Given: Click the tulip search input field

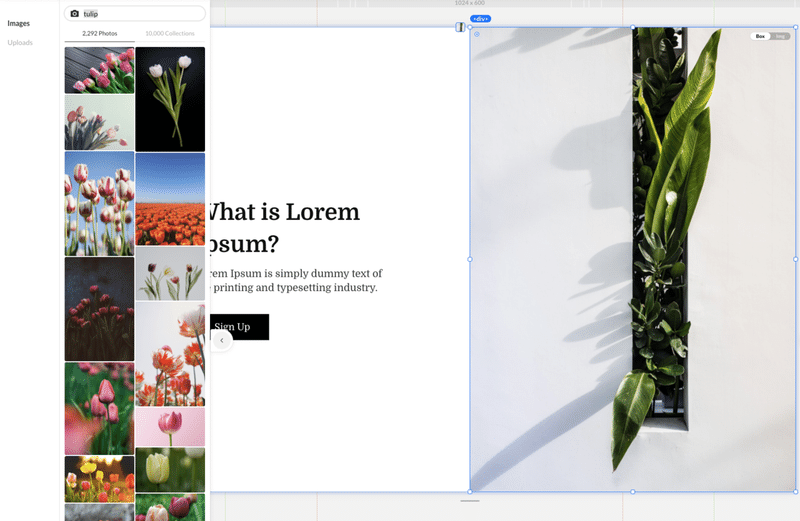Looking at the screenshot, I should (x=135, y=14).
